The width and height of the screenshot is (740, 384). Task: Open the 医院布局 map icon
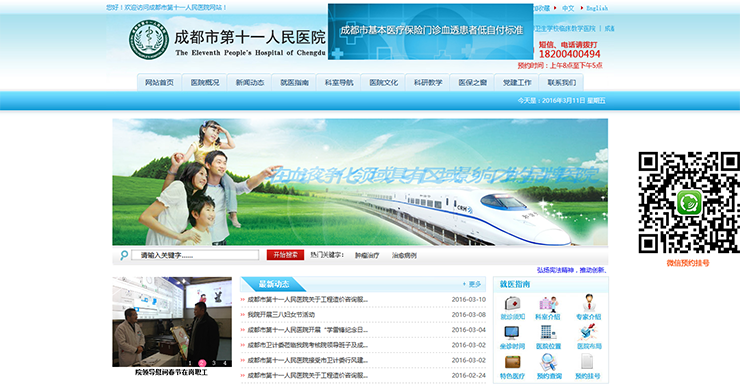pyautogui.click(x=588, y=332)
